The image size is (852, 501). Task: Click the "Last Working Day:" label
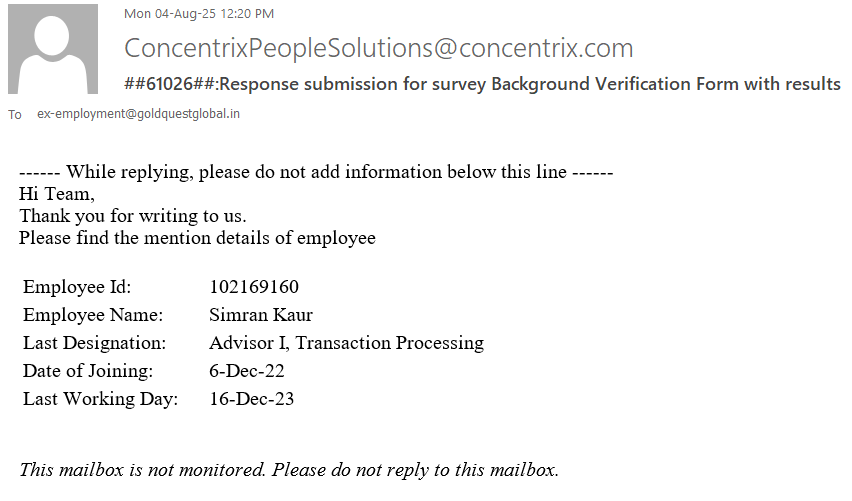click(x=100, y=399)
